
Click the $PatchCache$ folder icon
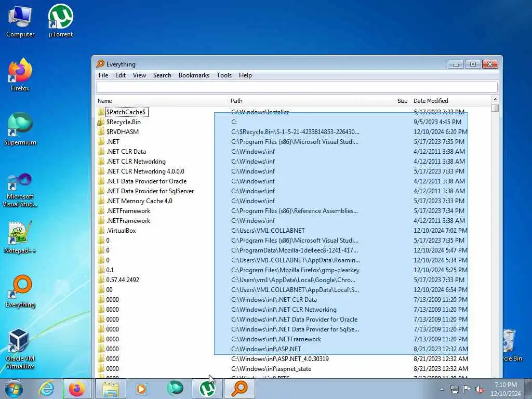[101, 112]
